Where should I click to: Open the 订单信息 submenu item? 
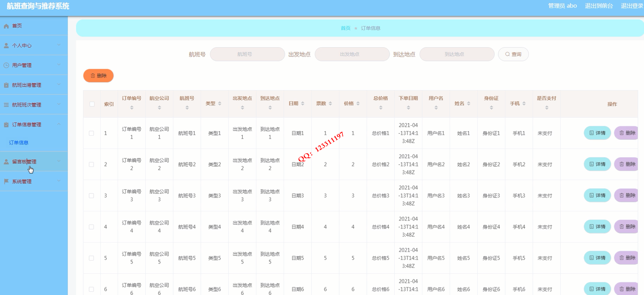[19, 142]
